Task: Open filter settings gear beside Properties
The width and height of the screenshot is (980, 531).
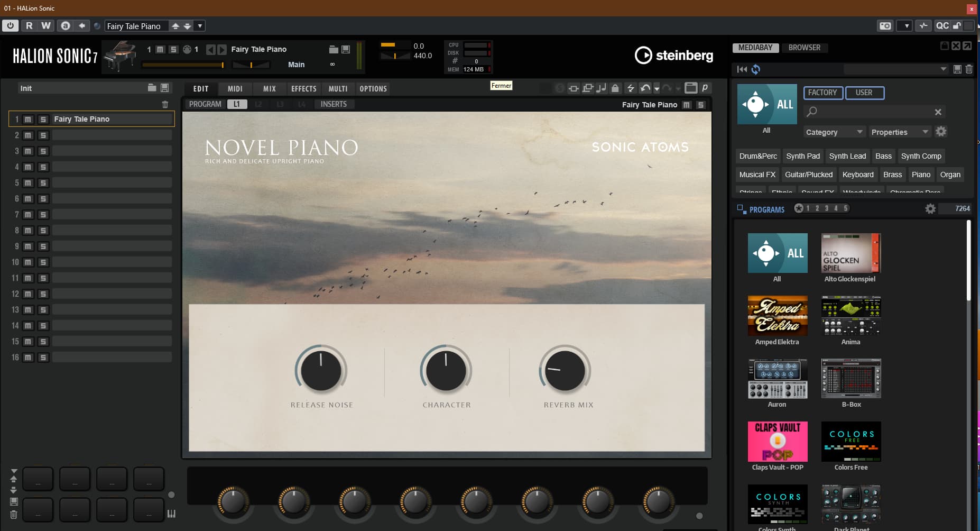Action: [x=941, y=132]
